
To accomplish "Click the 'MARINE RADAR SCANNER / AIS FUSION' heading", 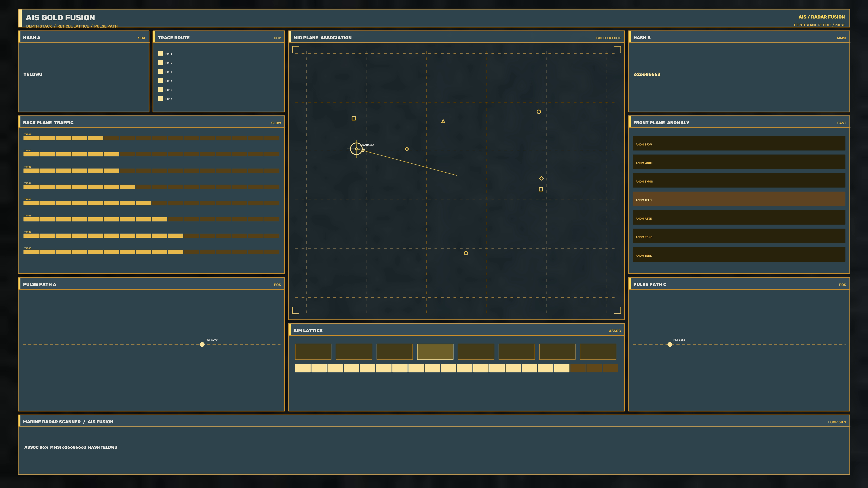I will [x=68, y=422].
